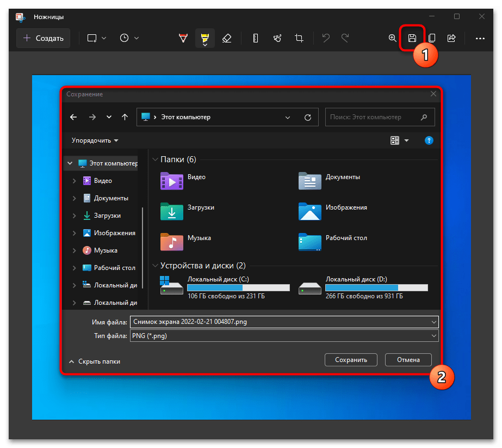
Task: Select the Документы folder in main pane
Action: pyautogui.click(x=329, y=181)
